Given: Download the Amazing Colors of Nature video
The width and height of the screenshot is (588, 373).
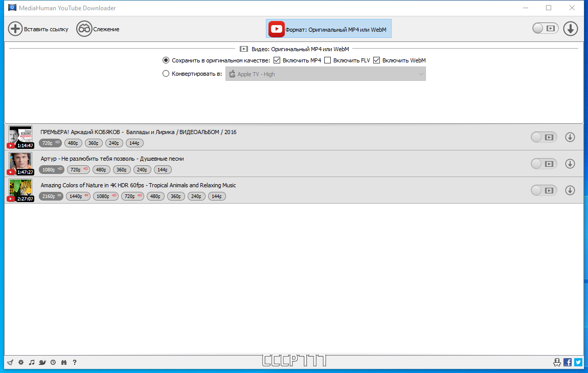Looking at the screenshot, I should [570, 190].
